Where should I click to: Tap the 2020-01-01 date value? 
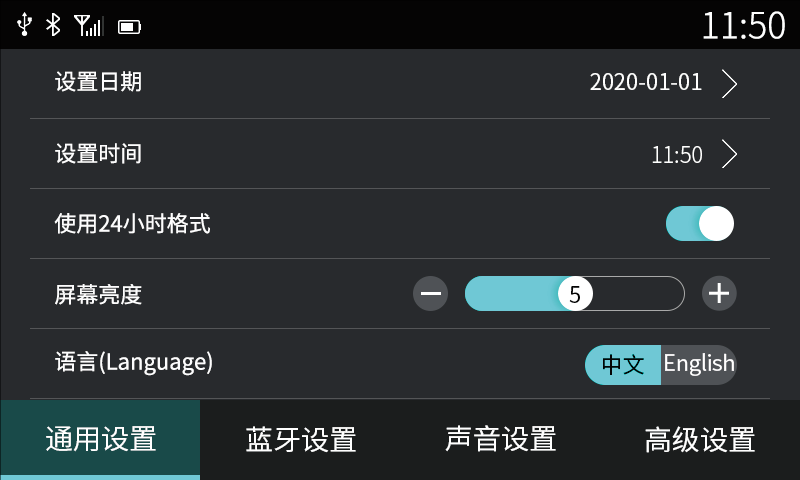coord(646,83)
